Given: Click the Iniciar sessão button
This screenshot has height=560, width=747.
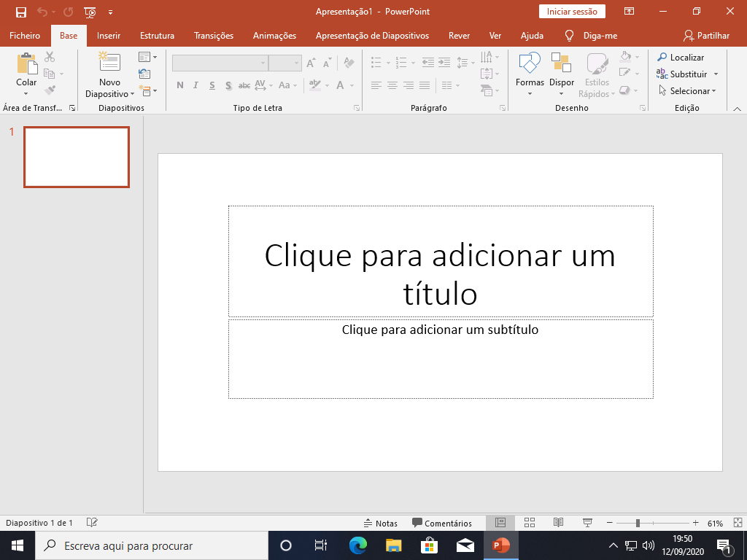Looking at the screenshot, I should [x=572, y=12].
